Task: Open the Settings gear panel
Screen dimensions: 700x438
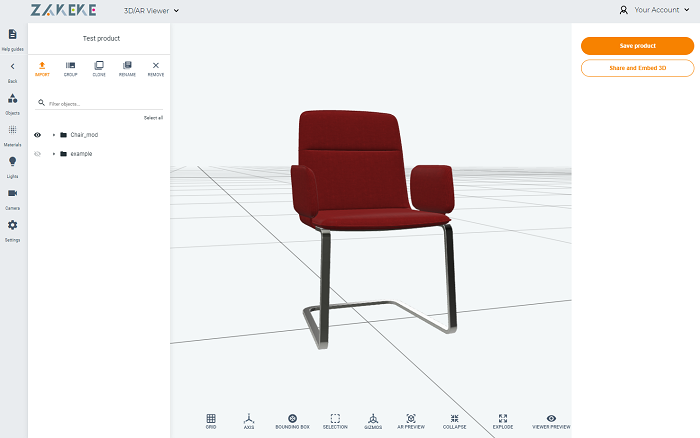Action: 12,225
